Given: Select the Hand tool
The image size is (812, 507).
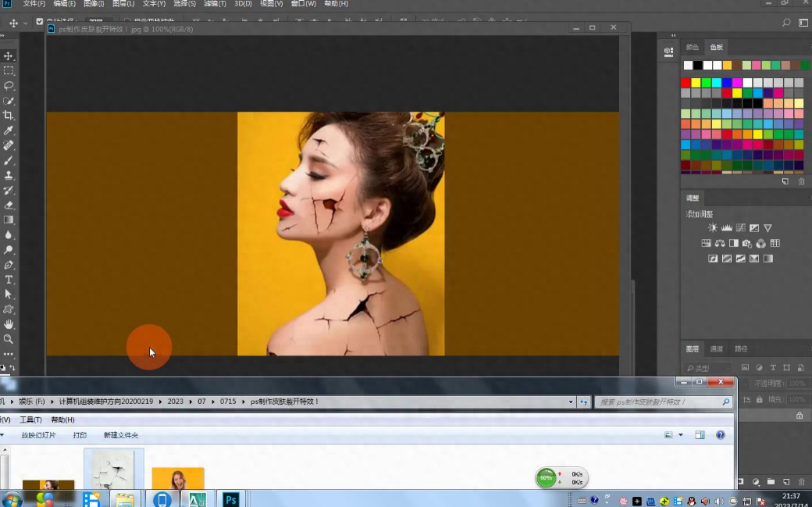Looking at the screenshot, I should pyautogui.click(x=9, y=324).
